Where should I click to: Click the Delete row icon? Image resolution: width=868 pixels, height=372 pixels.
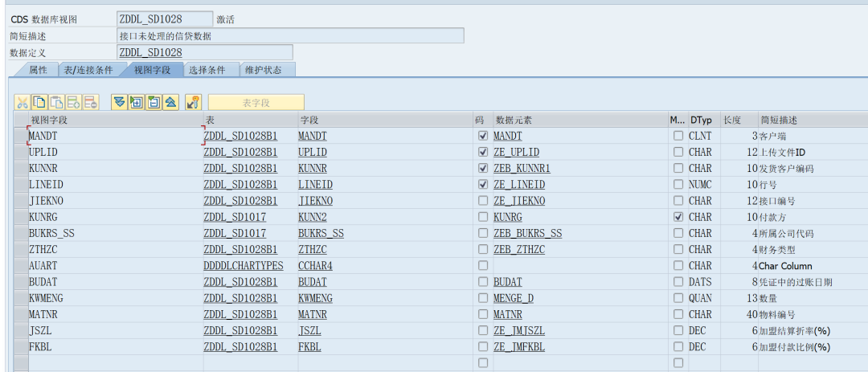[x=91, y=102]
